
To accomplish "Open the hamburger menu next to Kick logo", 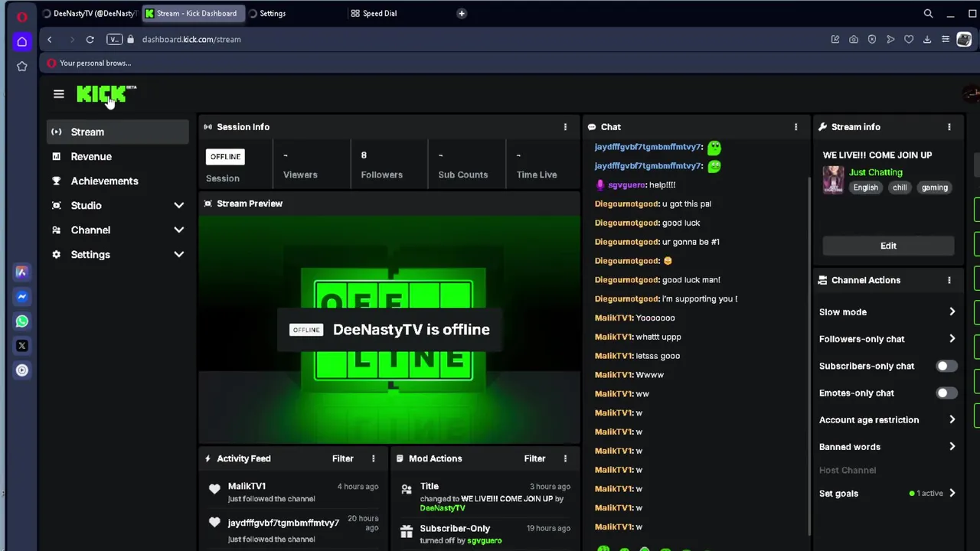I will pos(59,94).
